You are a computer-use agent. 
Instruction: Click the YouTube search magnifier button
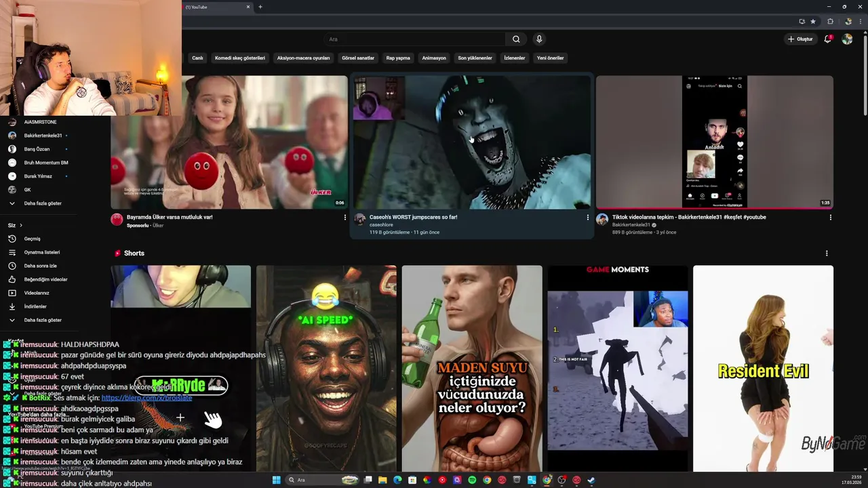pos(516,39)
